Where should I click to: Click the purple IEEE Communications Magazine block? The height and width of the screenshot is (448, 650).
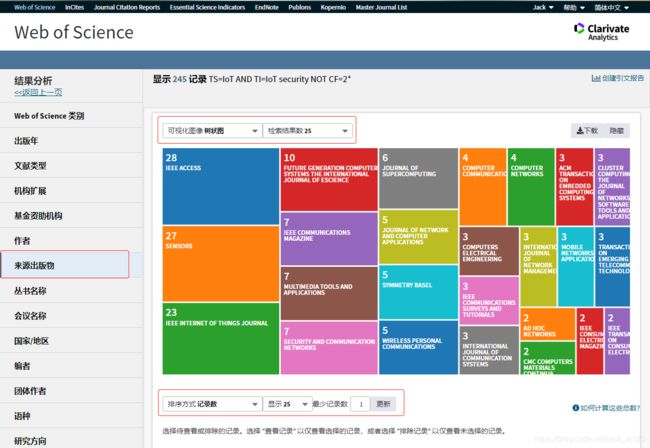[329, 239]
